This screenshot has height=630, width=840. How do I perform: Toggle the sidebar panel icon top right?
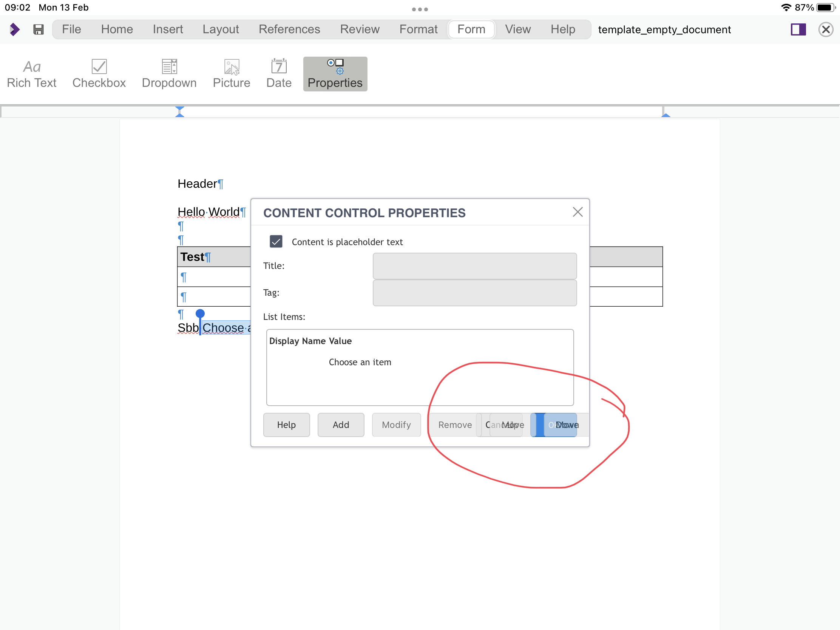click(798, 29)
